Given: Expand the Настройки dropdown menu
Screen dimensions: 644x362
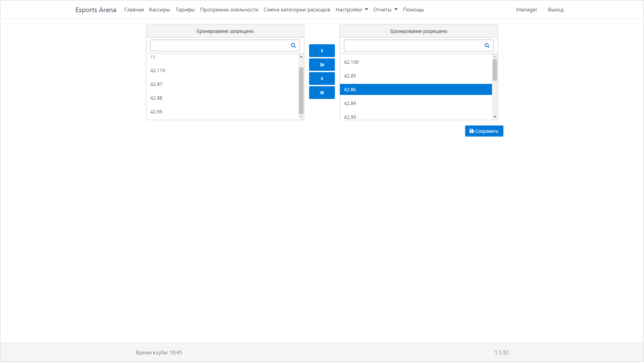Looking at the screenshot, I should 351,10.
